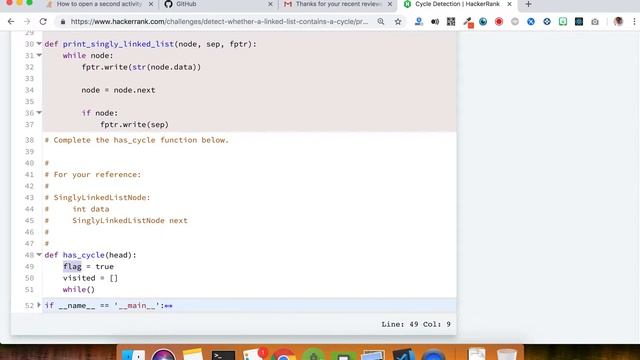Close the 'How to open a second activity' tab
This screenshot has width=640, height=360.
click(x=151, y=4)
